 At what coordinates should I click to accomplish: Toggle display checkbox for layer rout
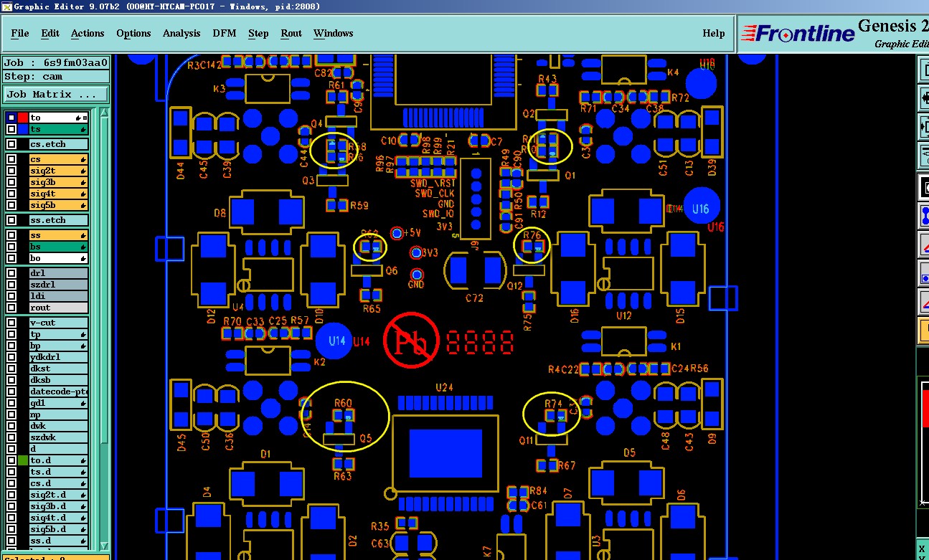11,308
